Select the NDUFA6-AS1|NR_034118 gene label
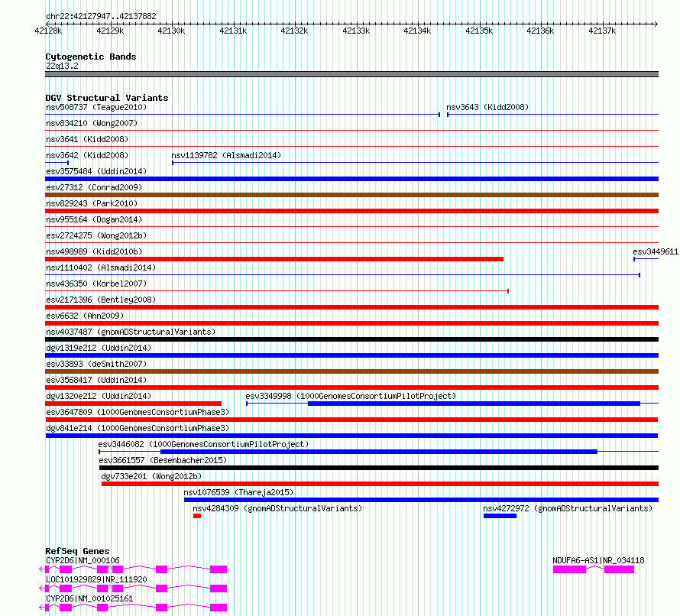The width and height of the screenshot is (680, 616). point(598,560)
